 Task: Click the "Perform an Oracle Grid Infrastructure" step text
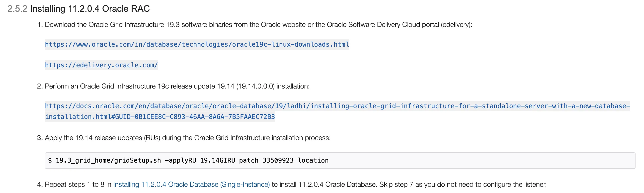100,86
